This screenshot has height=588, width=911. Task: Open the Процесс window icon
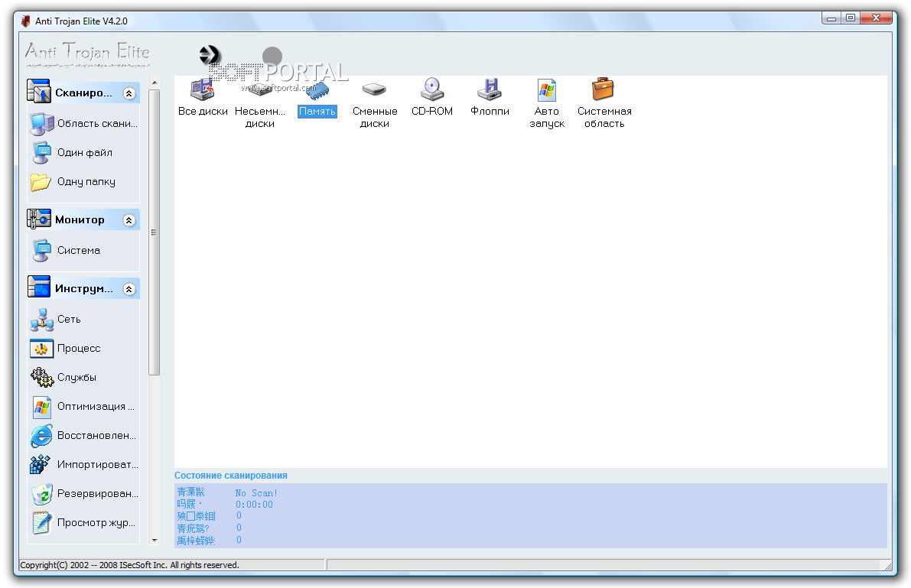pos(41,349)
